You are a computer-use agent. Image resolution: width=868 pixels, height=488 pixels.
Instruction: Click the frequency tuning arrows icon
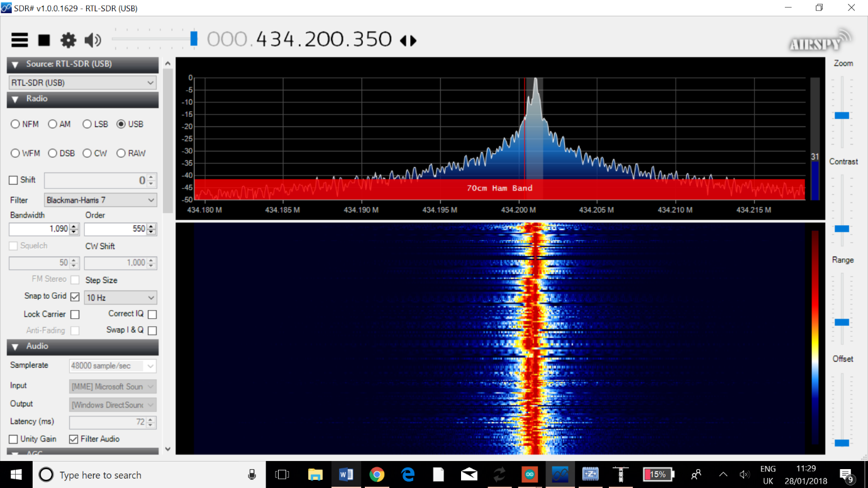pos(408,40)
